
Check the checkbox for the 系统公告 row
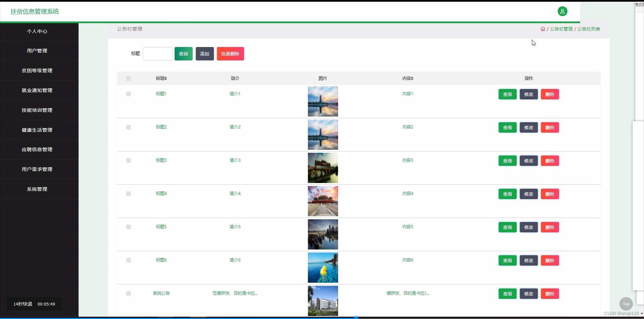tap(128, 293)
